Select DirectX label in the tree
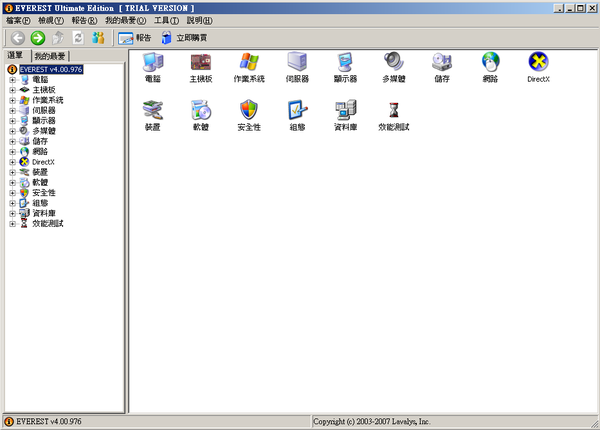This screenshot has height=430, width=600. coord(43,162)
